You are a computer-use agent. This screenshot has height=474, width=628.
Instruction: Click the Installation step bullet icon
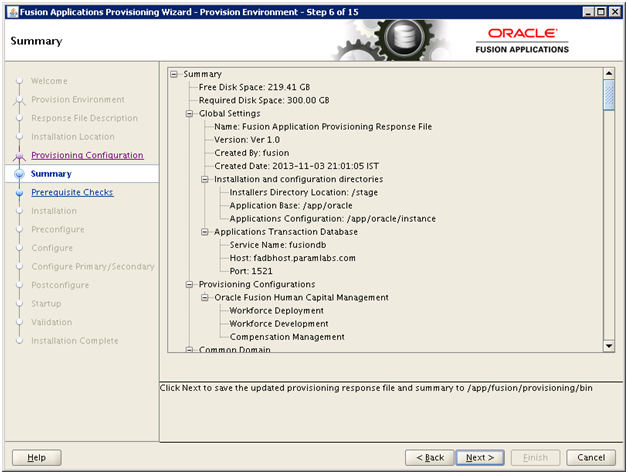(19, 211)
